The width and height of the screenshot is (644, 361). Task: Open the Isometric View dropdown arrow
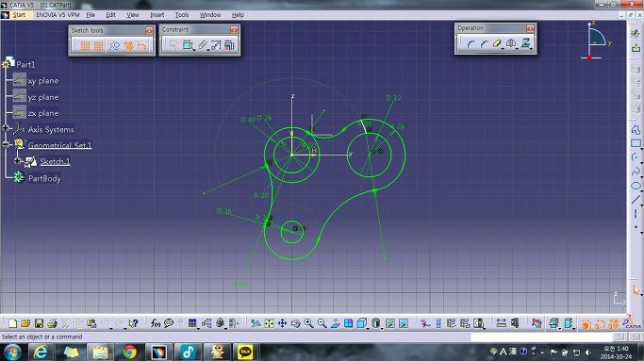pyautogui.click(x=368, y=328)
